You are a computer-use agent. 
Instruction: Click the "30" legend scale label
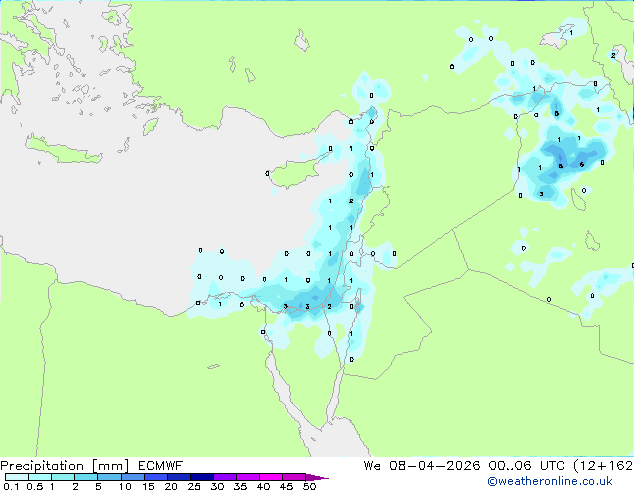coord(217,486)
